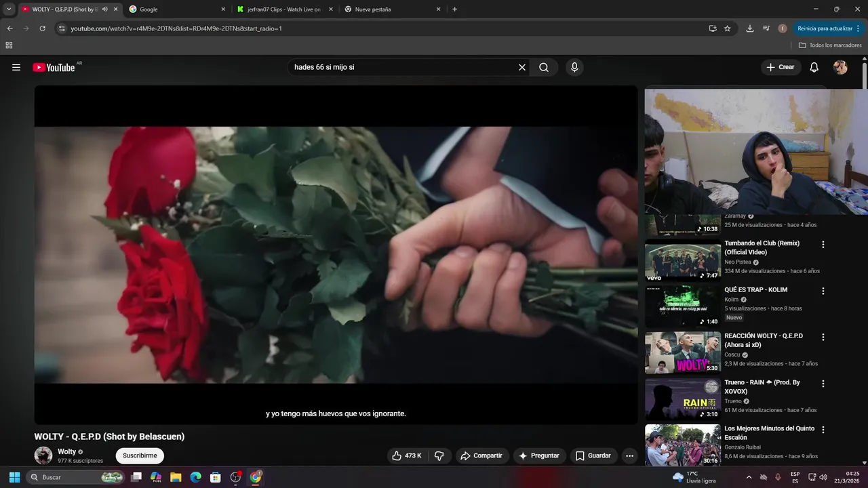Go back in browser history

pos(9,28)
